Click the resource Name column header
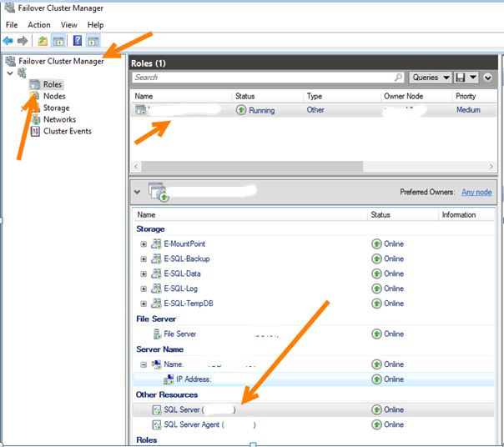The width and height of the screenshot is (504, 447). [x=146, y=214]
